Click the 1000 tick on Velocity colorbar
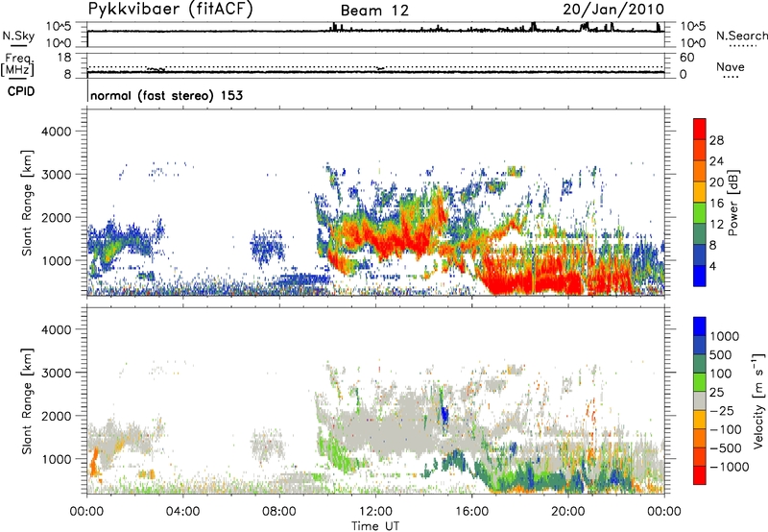 (725, 336)
